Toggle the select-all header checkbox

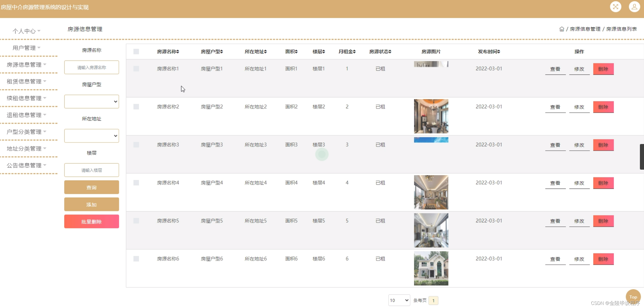point(136,52)
